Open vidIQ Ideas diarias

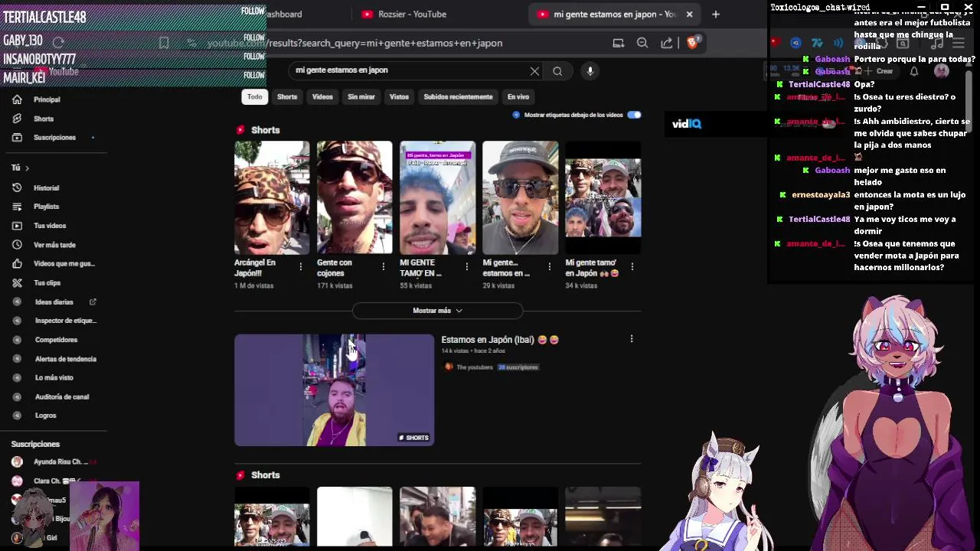pos(54,302)
